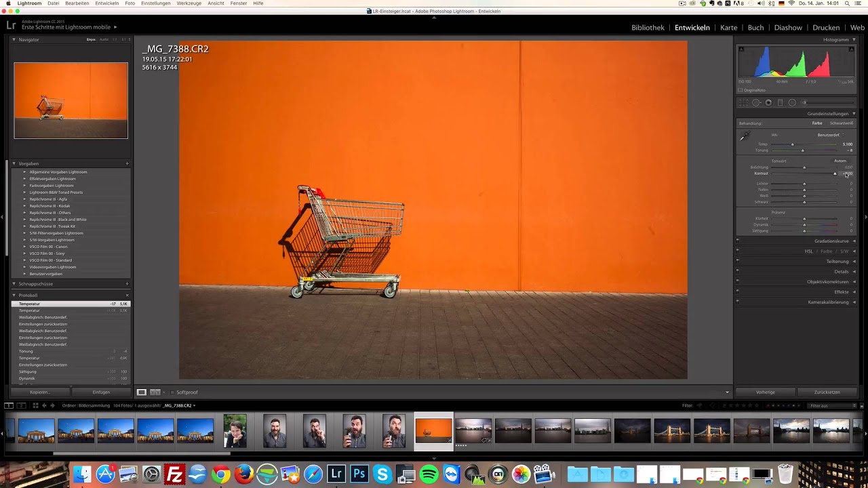Image resolution: width=868 pixels, height=488 pixels.
Task: Collapse the Protokoll panel
Action: point(14,296)
